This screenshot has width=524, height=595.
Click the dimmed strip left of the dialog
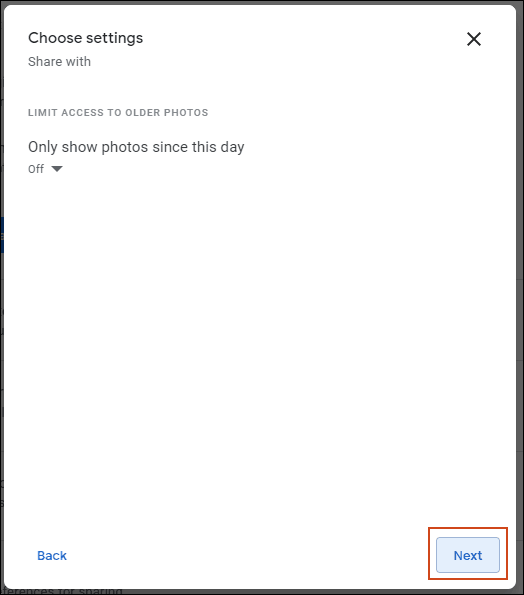point(2,298)
